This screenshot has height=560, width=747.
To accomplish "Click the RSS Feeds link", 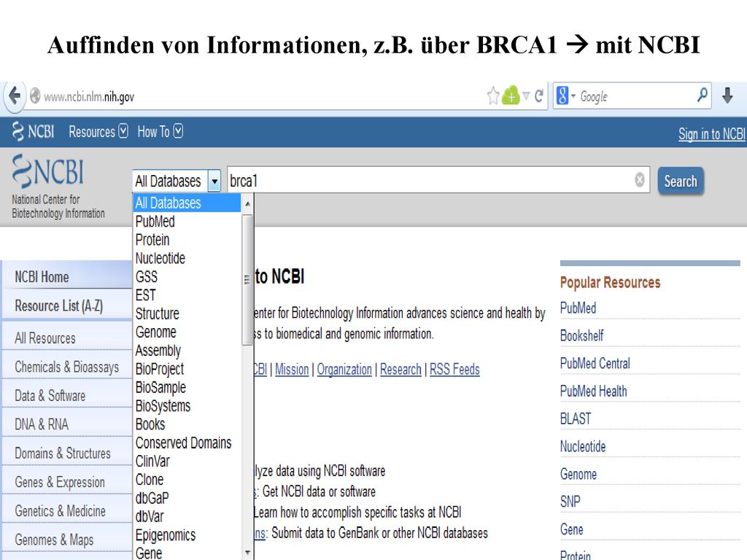I will coord(454,370).
